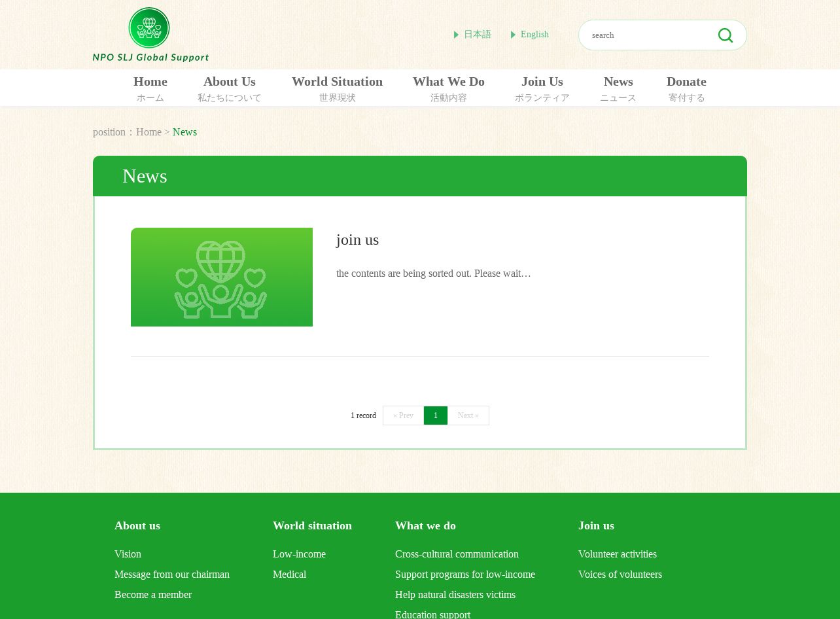
Task: Open footer 'About us' heading
Action: click(137, 525)
